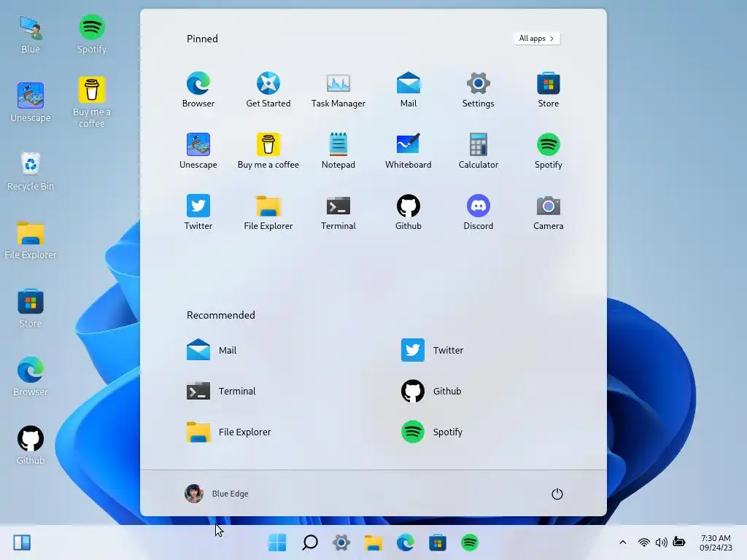The width and height of the screenshot is (747, 560).
Task: Open Notepad pinned app
Action: 338,150
